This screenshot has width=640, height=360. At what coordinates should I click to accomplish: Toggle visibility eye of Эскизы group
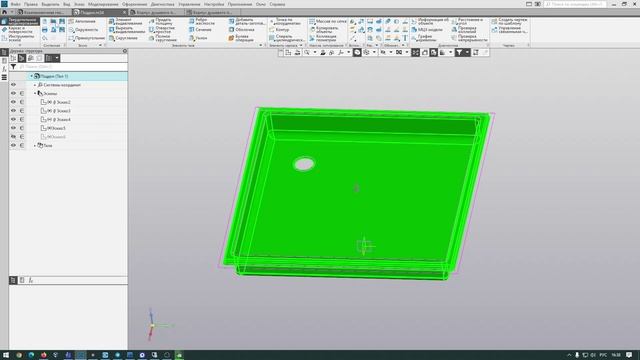click(13, 93)
